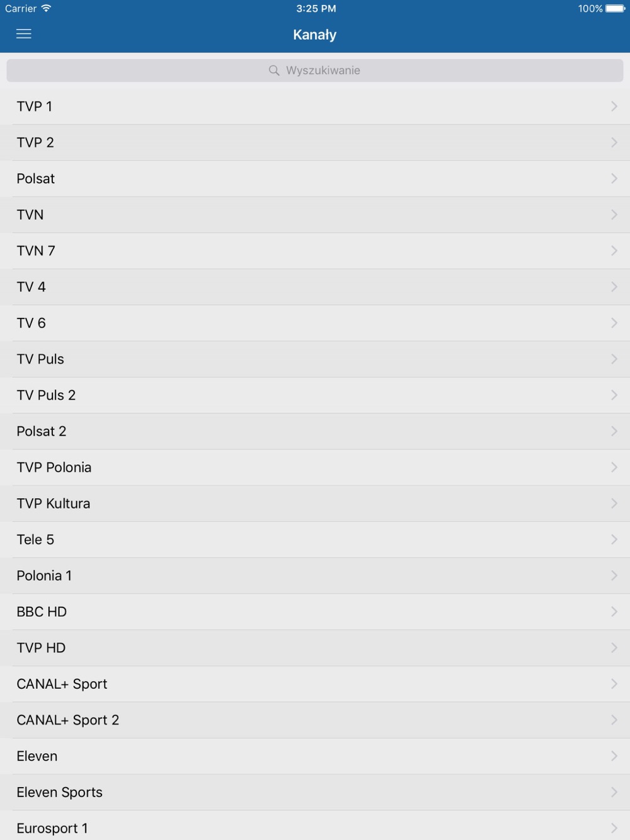Tap the Kanały title in header
The width and height of the screenshot is (630, 840).
click(315, 35)
